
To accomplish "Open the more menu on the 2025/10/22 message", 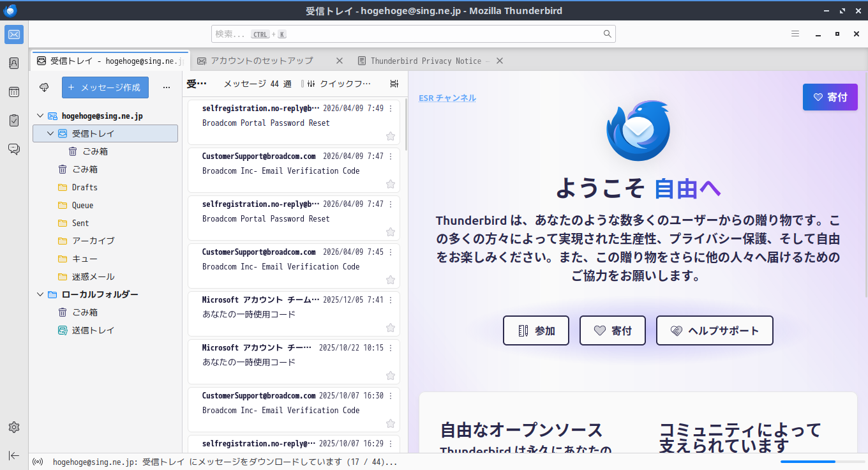I will [391, 348].
